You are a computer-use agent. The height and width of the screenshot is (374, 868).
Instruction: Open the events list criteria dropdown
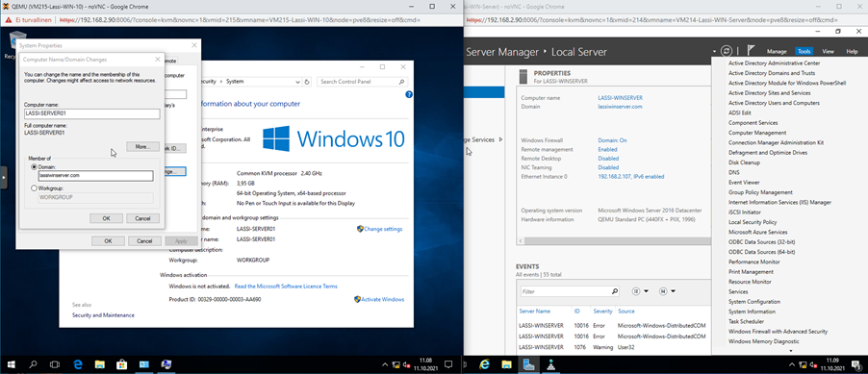click(x=640, y=291)
